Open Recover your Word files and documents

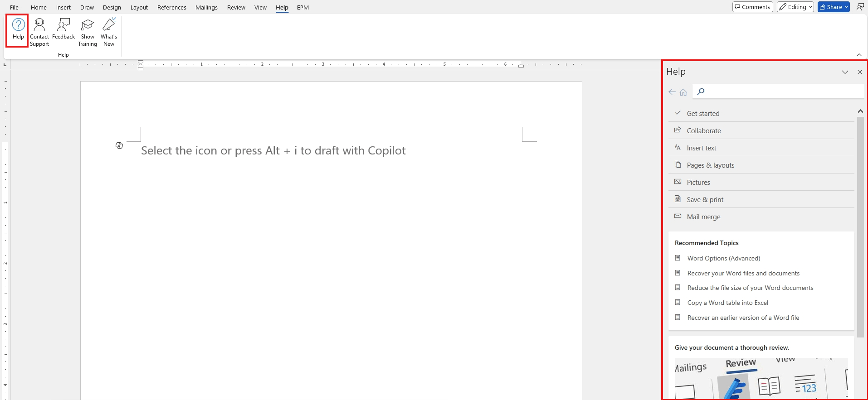tap(743, 273)
